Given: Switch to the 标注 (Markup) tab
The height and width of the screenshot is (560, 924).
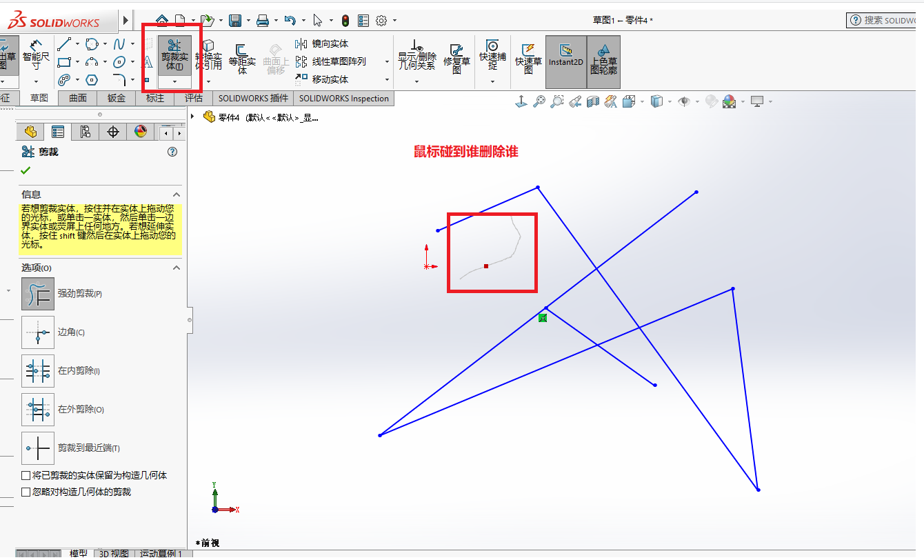Looking at the screenshot, I should click(x=155, y=98).
